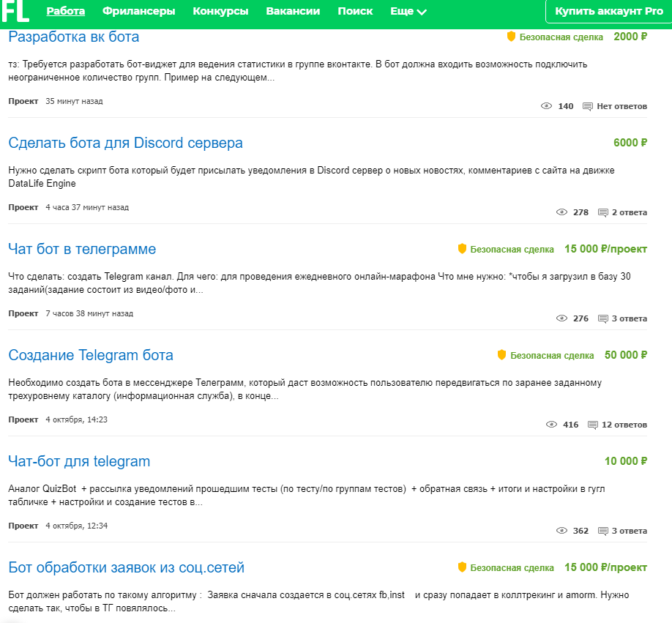
Task: Click shield icon on 'Бот обработки заявок' row
Action: coord(462,567)
